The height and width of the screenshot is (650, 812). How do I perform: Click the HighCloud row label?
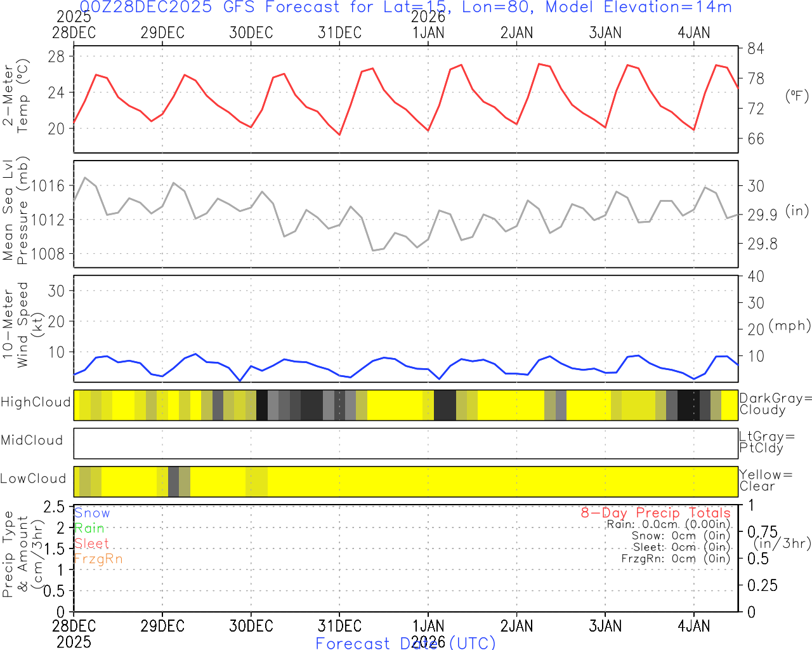[x=36, y=402]
